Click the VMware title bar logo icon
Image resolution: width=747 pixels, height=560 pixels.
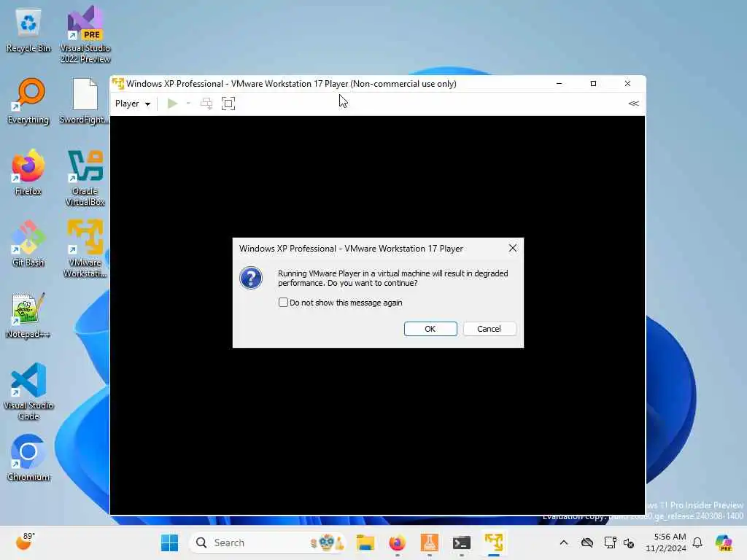118,84
